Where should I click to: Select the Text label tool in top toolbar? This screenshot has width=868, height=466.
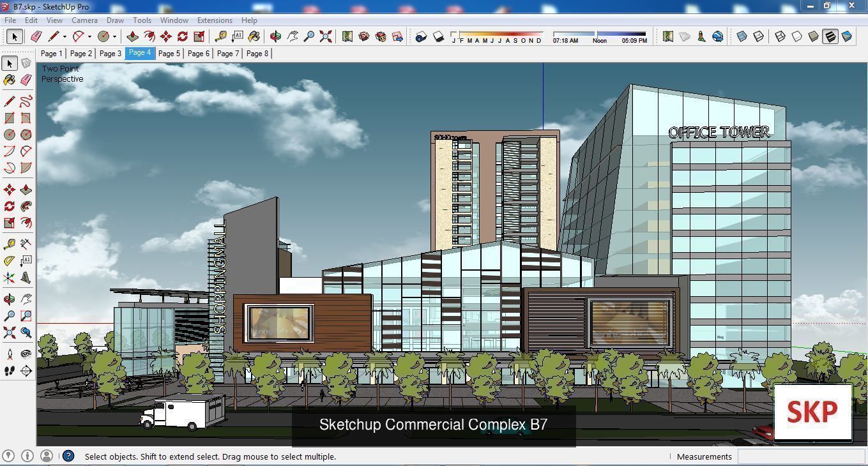coord(238,36)
